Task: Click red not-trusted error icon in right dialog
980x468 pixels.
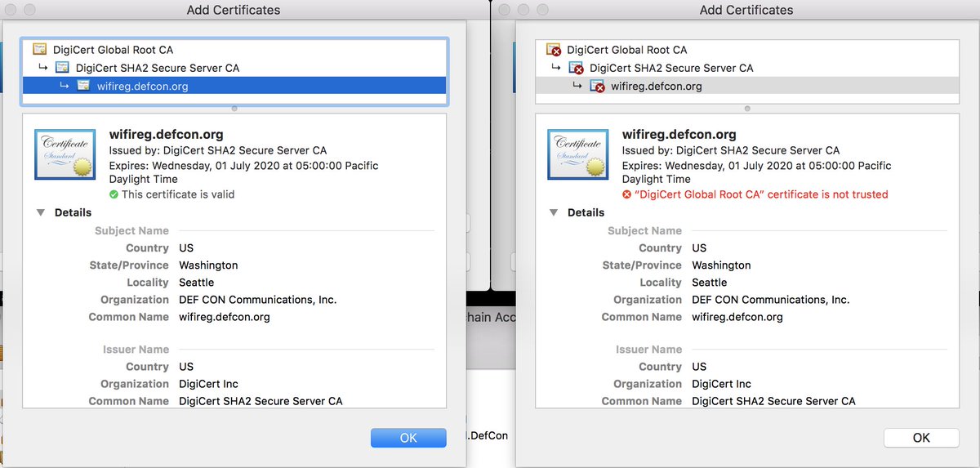Action: tap(626, 194)
